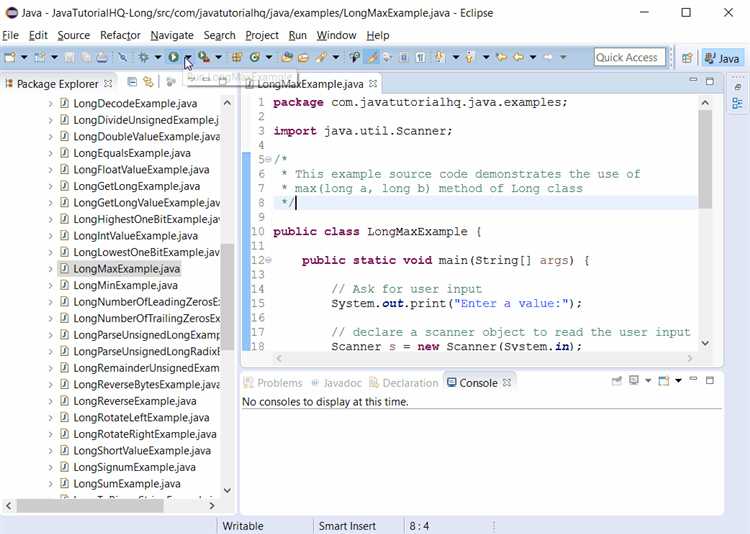Click the Run Last Tool external tools icon
This screenshot has height=534, width=750.
(x=204, y=57)
